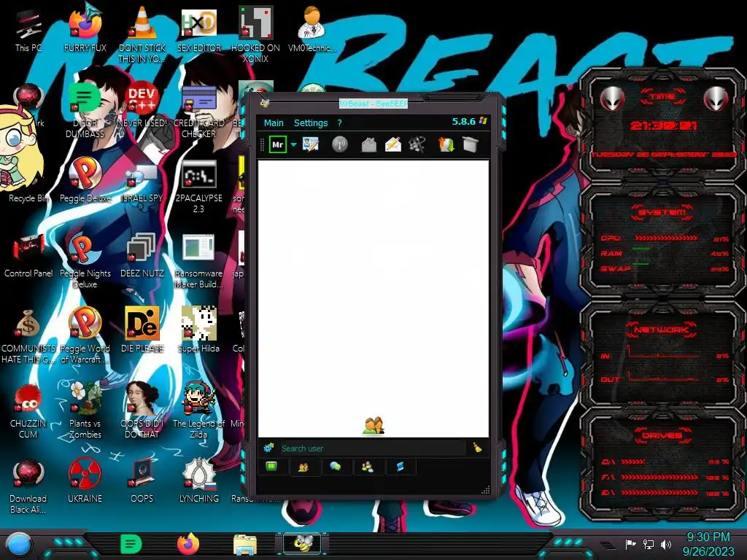
Task: Switch to the groups tab at bottom
Action: pyautogui.click(x=368, y=467)
